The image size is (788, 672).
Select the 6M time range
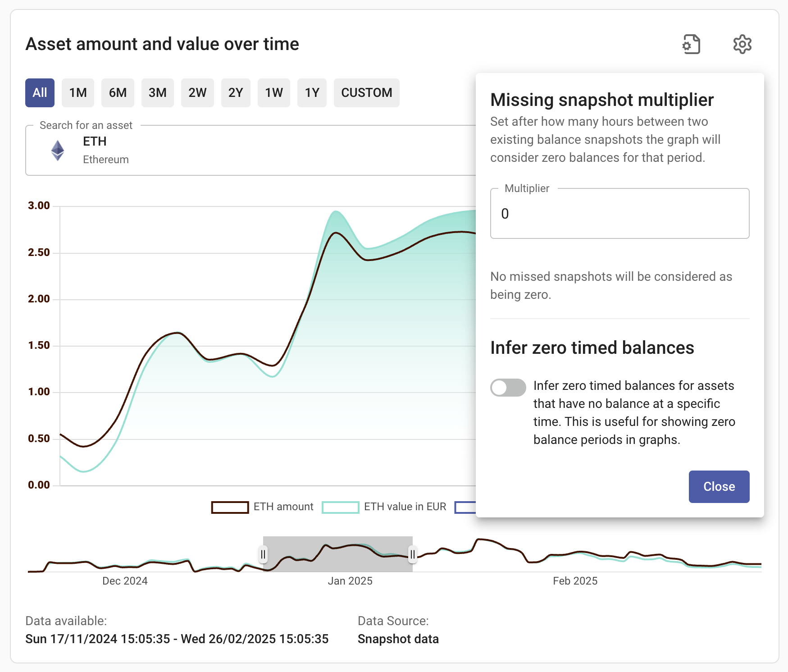coord(118,93)
